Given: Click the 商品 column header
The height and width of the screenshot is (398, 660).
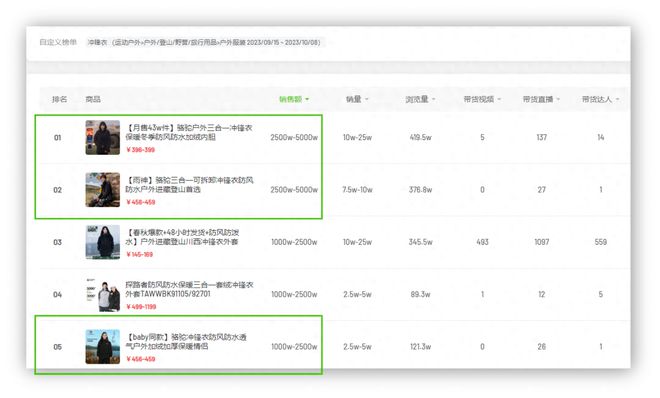Looking at the screenshot, I should click(x=93, y=99).
